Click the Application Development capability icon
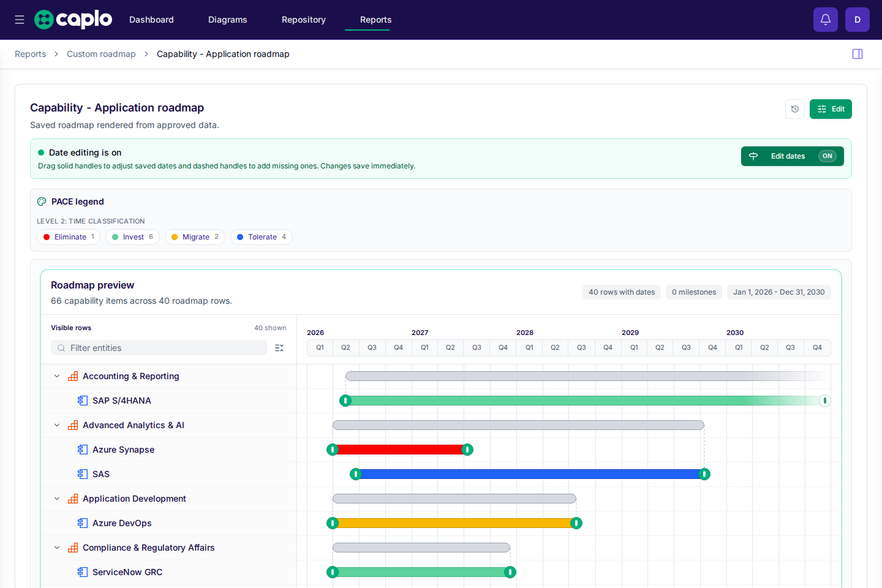 pyautogui.click(x=73, y=499)
